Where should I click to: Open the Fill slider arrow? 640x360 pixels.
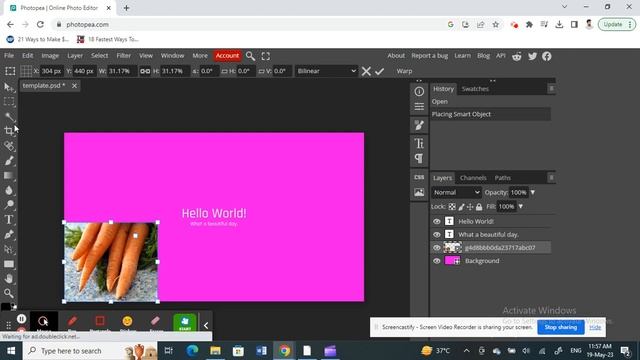pyautogui.click(x=521, y=207)
